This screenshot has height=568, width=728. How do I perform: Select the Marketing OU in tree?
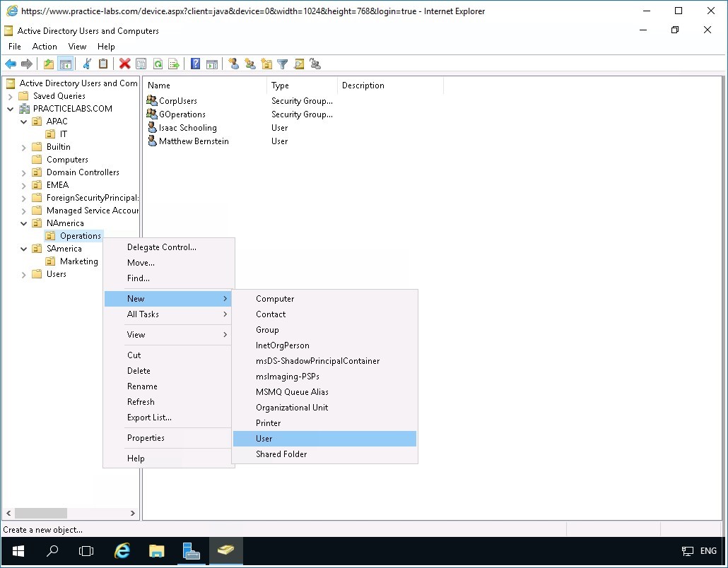pyautogui.click(x=79, y=261)
